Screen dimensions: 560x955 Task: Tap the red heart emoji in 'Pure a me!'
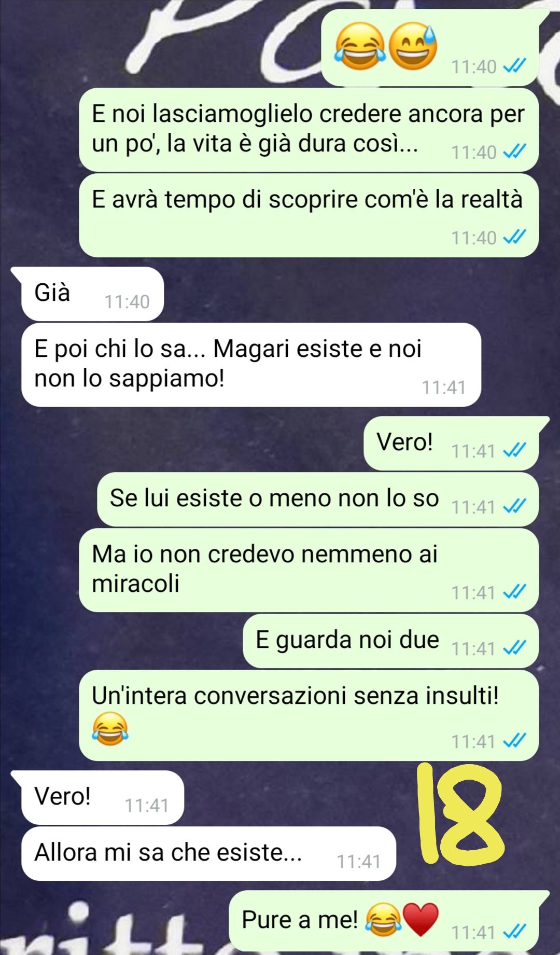tap(421, 919)
